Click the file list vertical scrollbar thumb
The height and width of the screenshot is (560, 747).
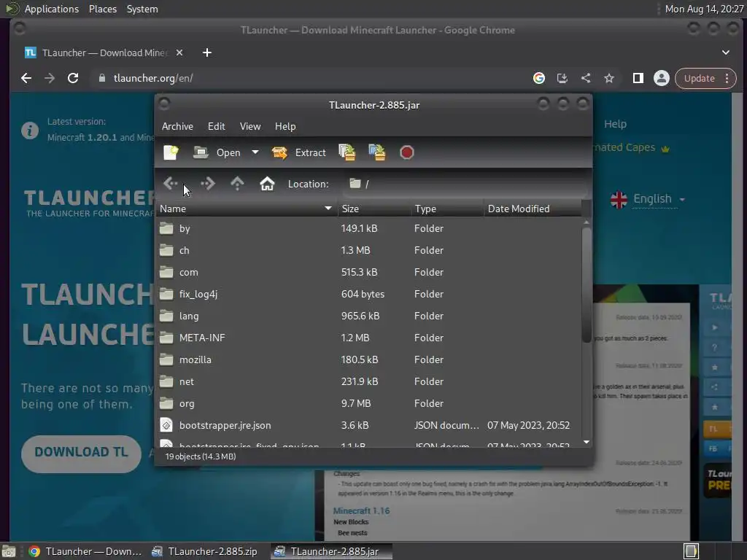click(x=587, y=284)
